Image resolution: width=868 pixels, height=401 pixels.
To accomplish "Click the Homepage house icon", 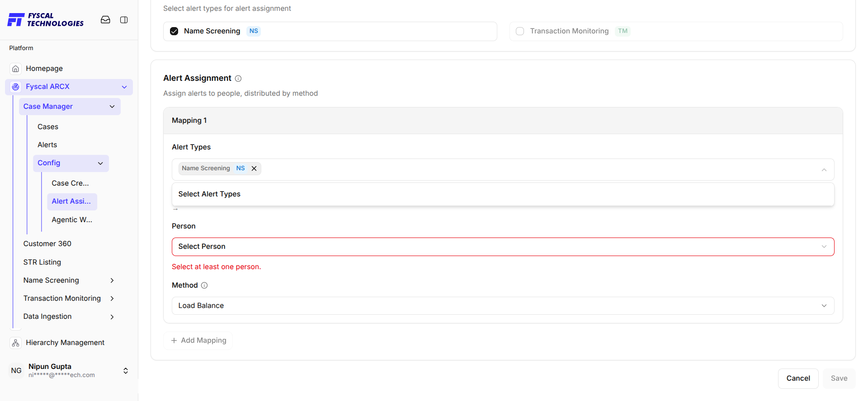I will click(x=16, y=69).
